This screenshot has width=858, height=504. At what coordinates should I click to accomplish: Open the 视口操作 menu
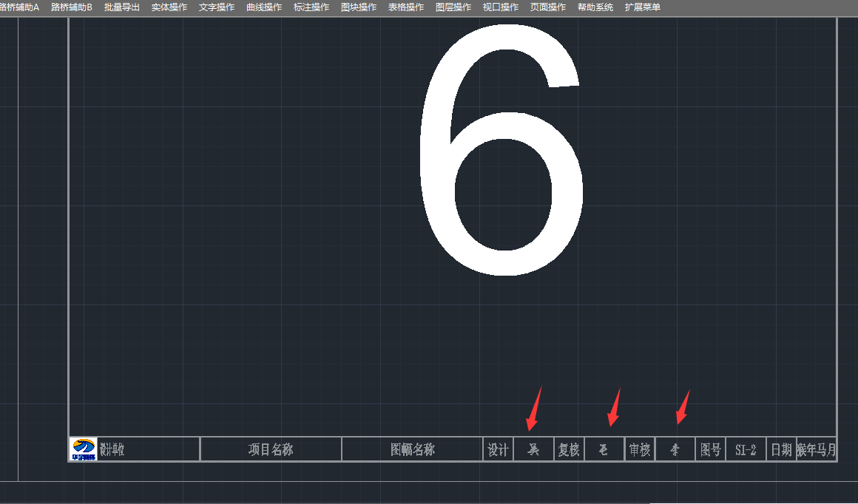[501, 7]
